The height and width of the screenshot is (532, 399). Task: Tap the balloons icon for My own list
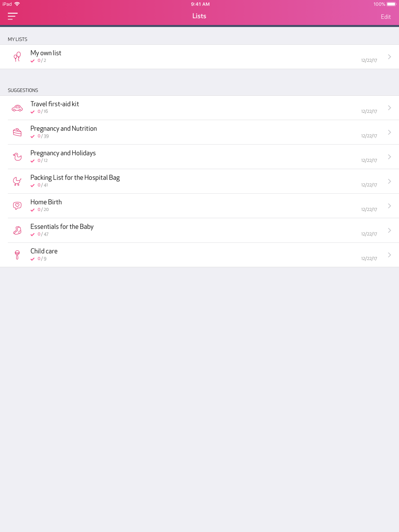point(17,57)
